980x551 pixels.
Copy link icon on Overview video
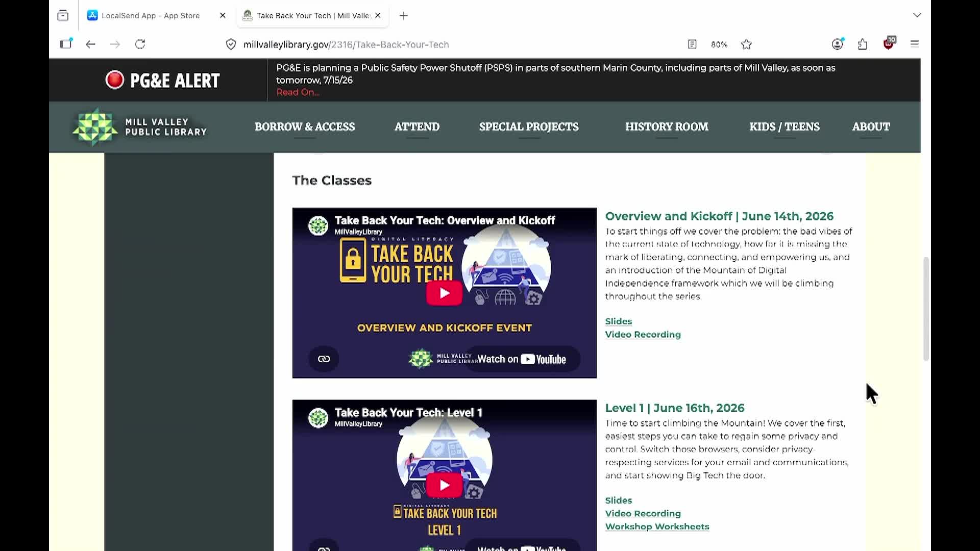click(324, 359)
